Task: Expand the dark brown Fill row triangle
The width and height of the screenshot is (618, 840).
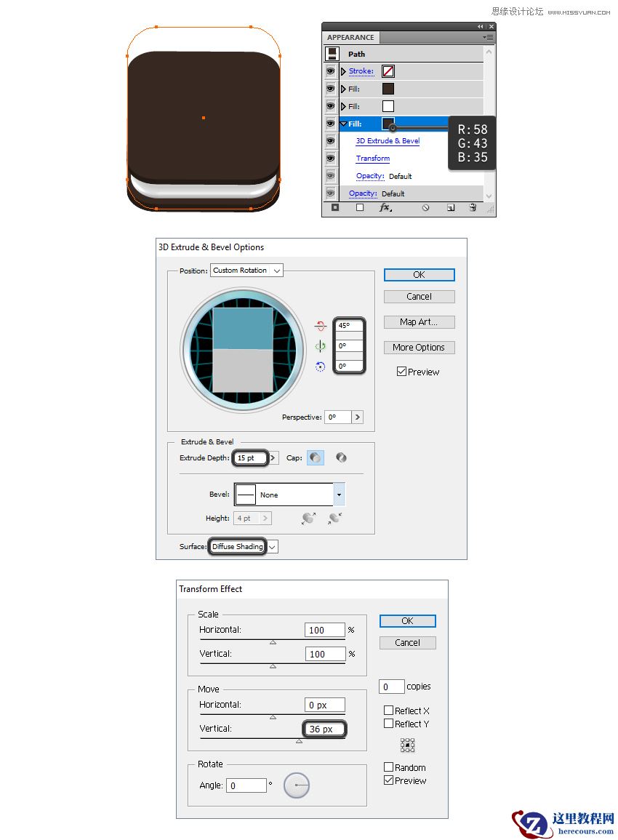Action: 343,89
